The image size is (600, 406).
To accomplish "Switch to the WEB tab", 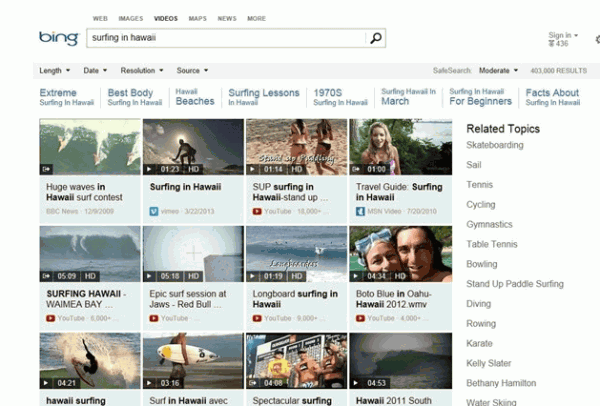I will click(x=100, y=18).
